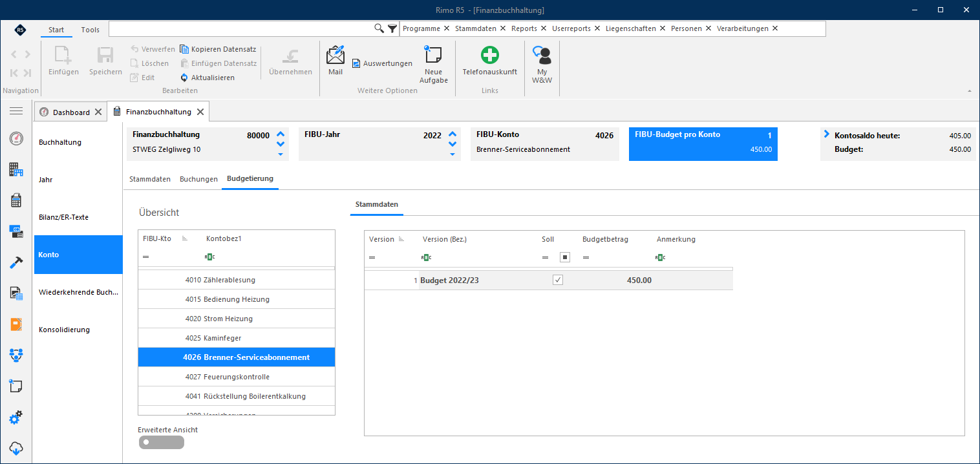Screen dimensions: 980x464
Task: Expand the Kontosaldo heute panel chevron
Action: (x=827, y=134)
